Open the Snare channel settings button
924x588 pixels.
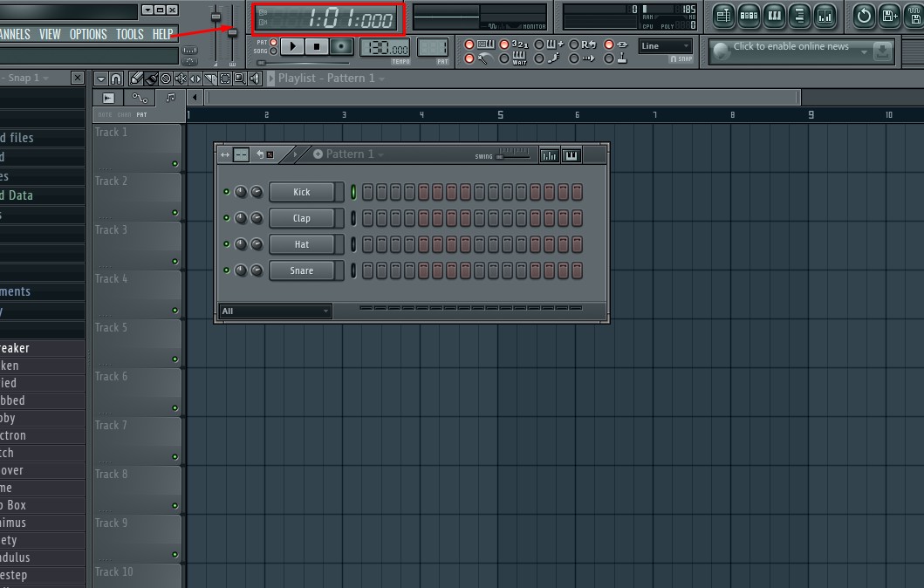pos(305,271)
